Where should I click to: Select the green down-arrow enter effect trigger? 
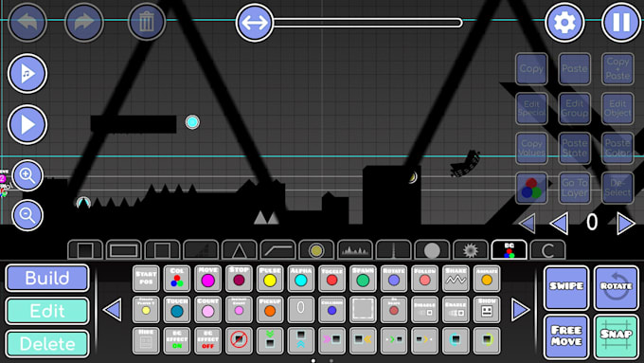point(270,340)
